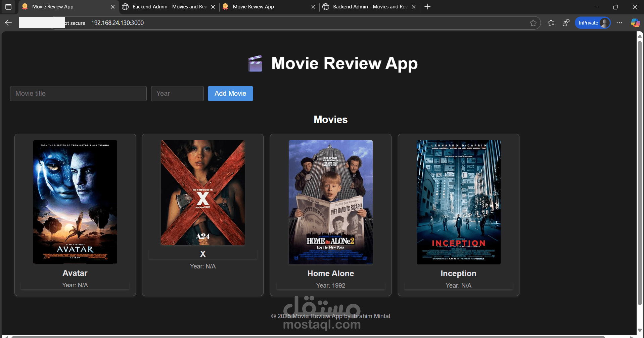Screen dimensions: 644x338
Task: Close the first Backend Admin tab
Action: [x=213, y=7]
